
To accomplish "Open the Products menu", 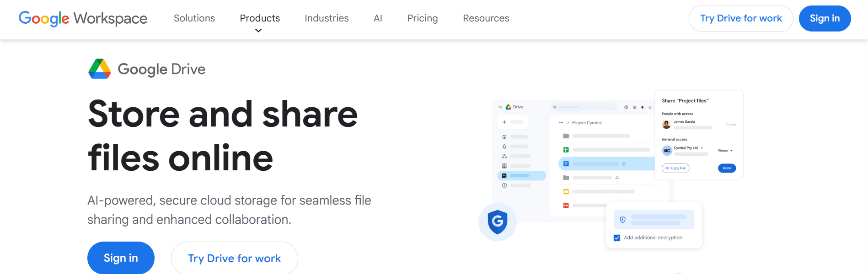I will 260,18.
